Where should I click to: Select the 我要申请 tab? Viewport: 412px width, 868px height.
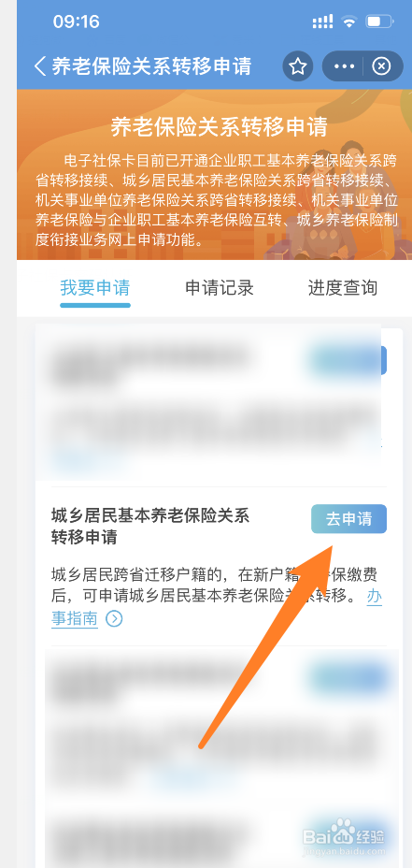click(95, 288)
